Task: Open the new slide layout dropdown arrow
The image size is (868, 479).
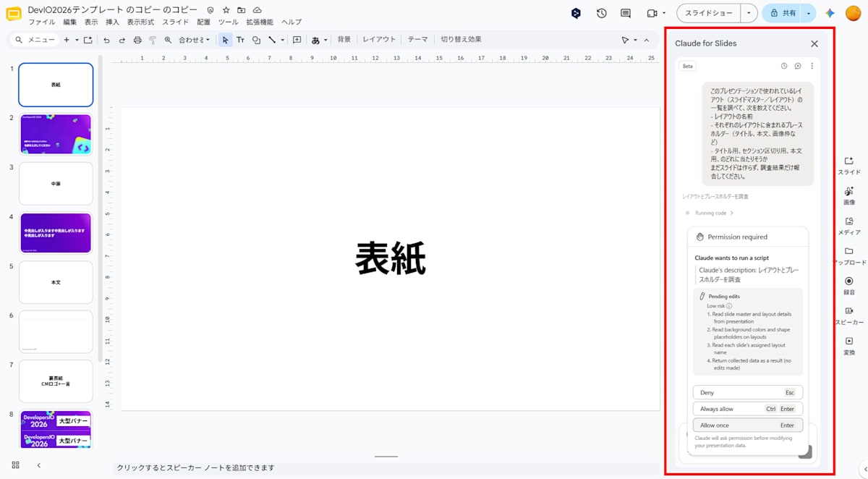Action: pyautogui.click(x=76, y=40)
